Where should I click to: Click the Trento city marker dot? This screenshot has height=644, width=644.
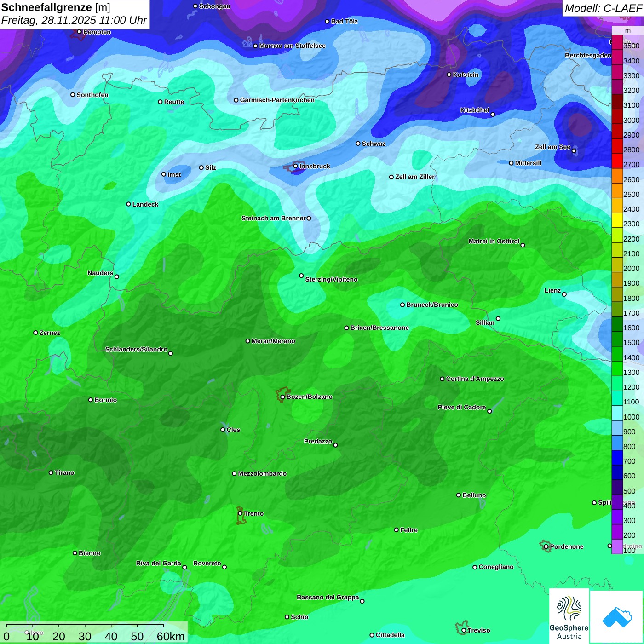tap(240, 513)
